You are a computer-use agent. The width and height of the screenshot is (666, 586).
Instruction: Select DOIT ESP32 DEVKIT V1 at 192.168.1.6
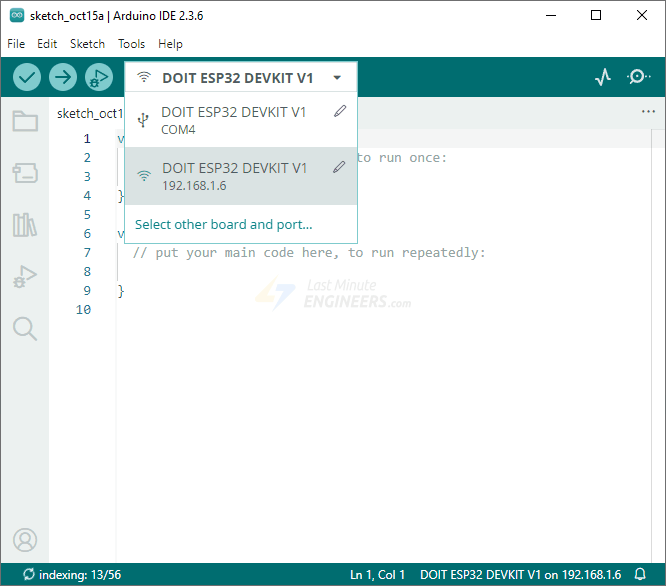click(x=241, y=176)
